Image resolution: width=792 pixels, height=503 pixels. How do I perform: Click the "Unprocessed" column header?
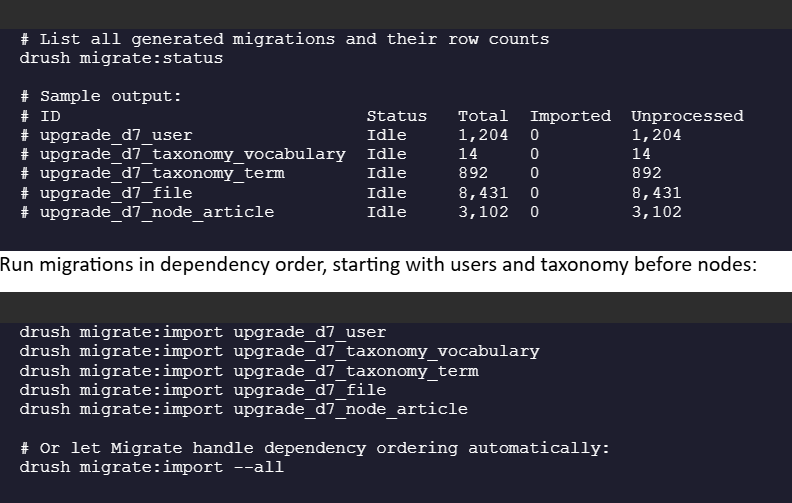pos(687,116)
